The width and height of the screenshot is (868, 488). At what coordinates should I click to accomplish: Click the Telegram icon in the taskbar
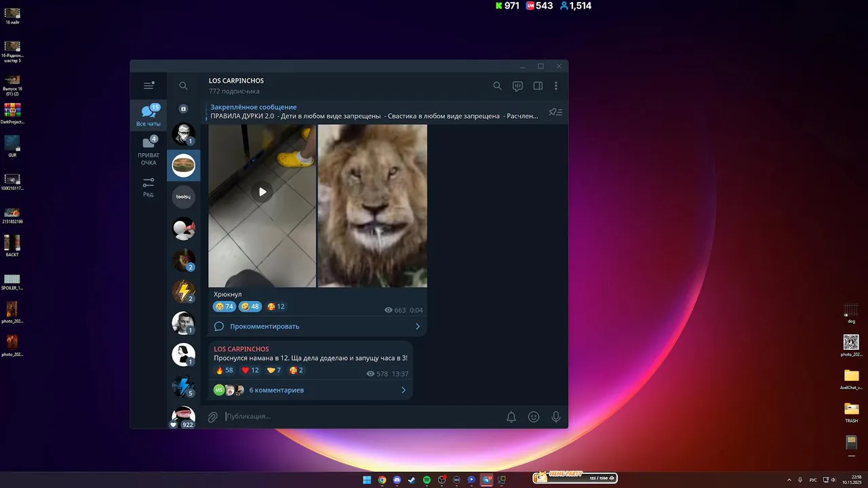[486, 480]
